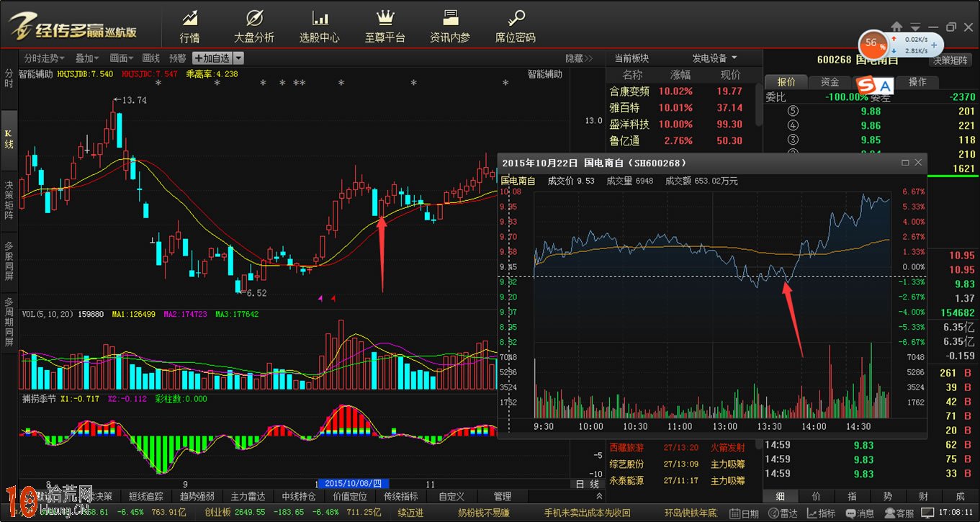This screenshot has width=980, height=522.
Task: Toggle the 线 button beside 日
Action: coord(595,485)
